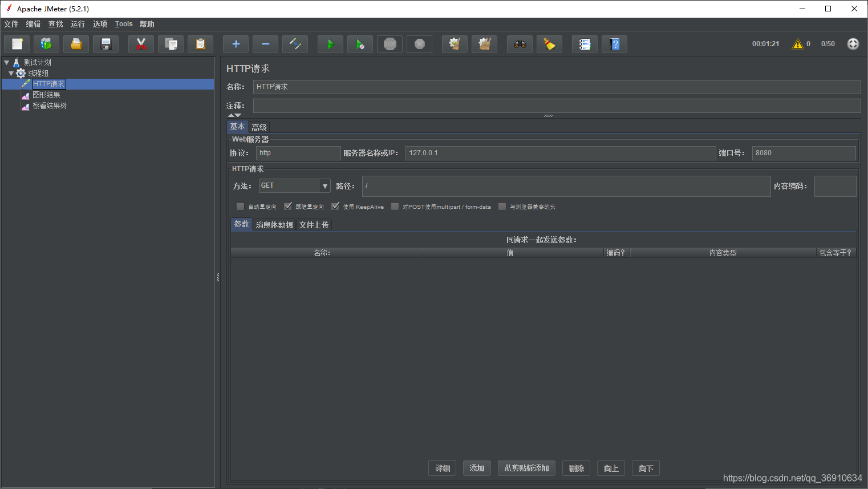Click the 名称 input field
868x489 pixels.
coord(557,87)
